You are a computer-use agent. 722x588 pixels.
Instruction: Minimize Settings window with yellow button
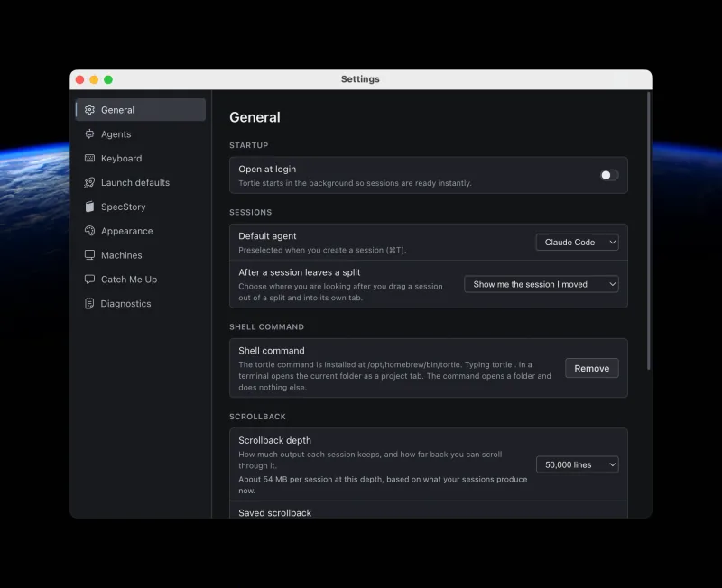94,79
